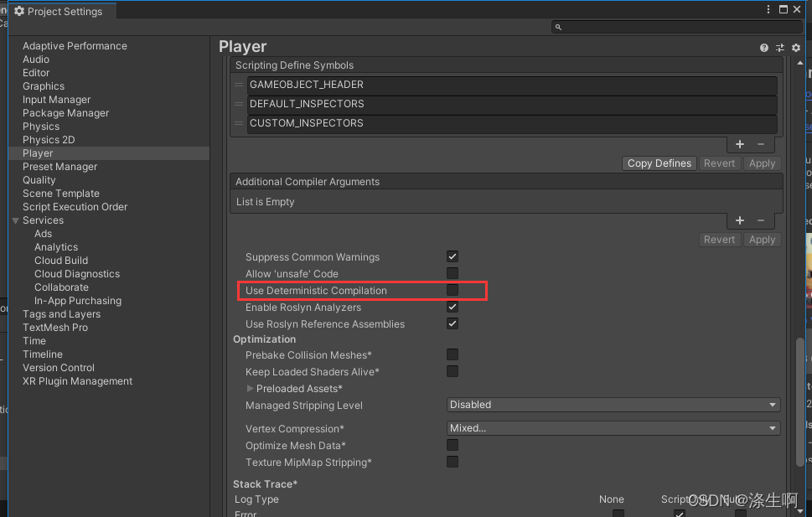Image resolution: width=812 pixels, height=517 pixels.
Task: Open Tags and Layers settings
Action: [x=61, y=314]
